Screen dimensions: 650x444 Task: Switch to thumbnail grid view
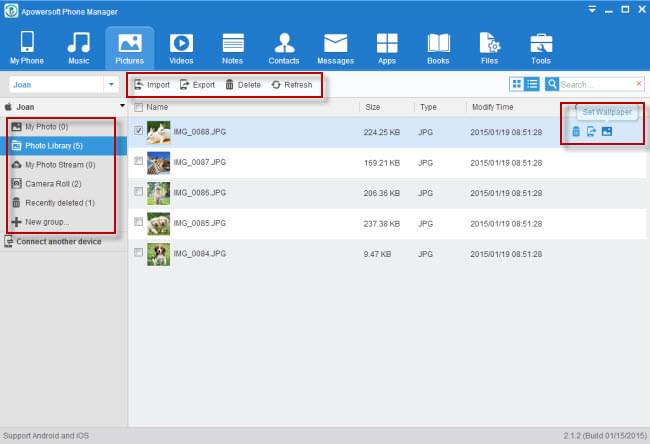(x=516, y=85)
